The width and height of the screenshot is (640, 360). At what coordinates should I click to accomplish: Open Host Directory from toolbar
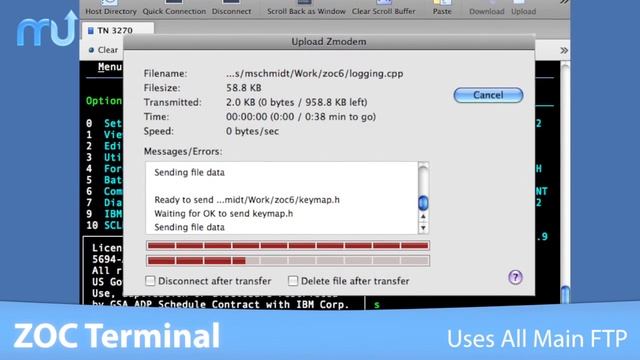111,8
